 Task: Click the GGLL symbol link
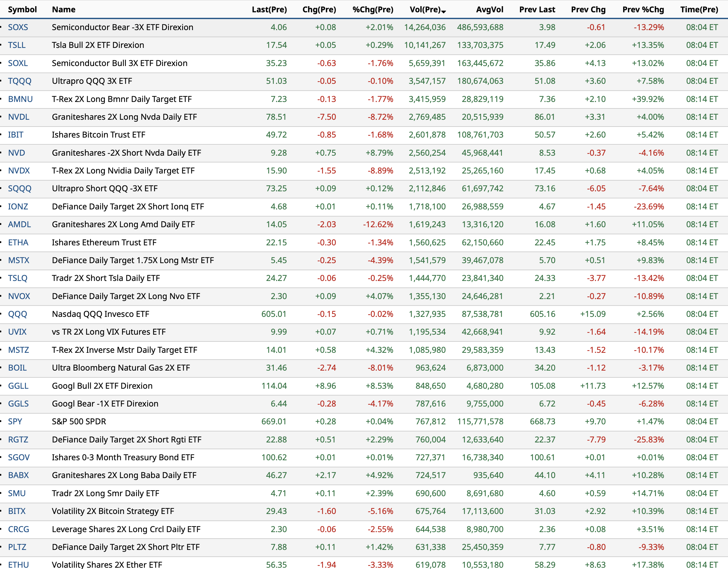[18, 386]
